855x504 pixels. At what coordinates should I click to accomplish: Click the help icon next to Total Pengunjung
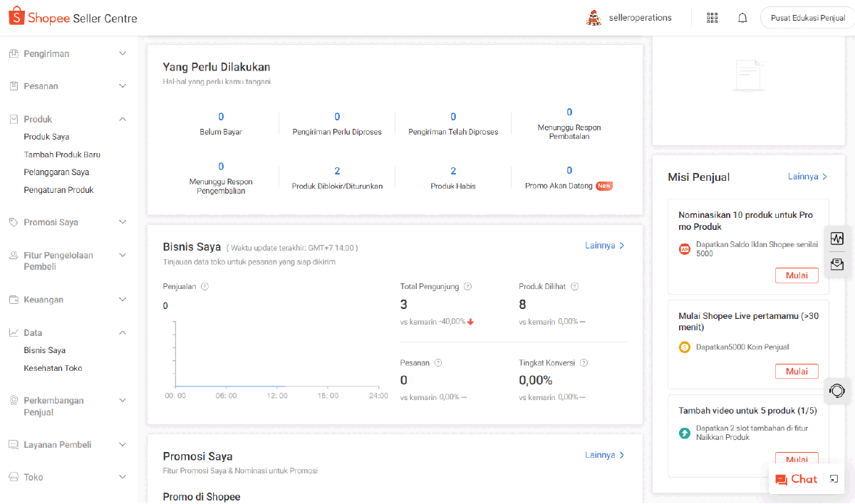pyautogui.click(x=468, y=287)
